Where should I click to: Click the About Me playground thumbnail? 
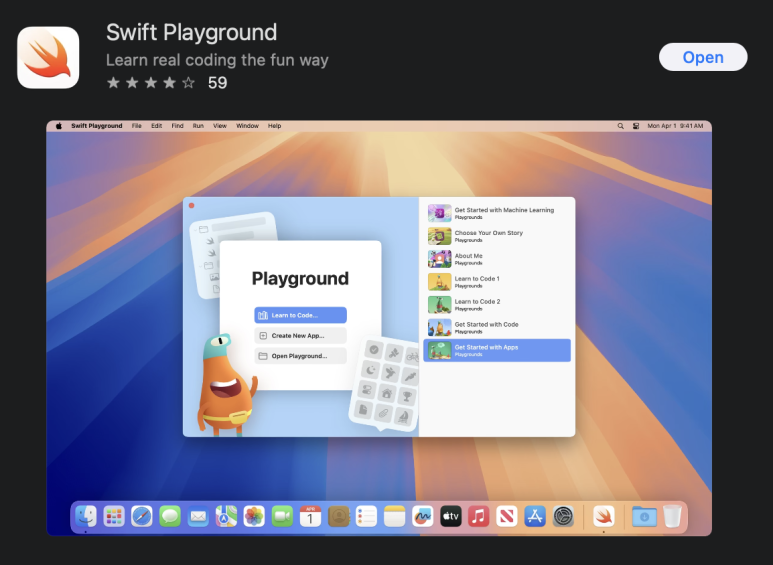439,259
